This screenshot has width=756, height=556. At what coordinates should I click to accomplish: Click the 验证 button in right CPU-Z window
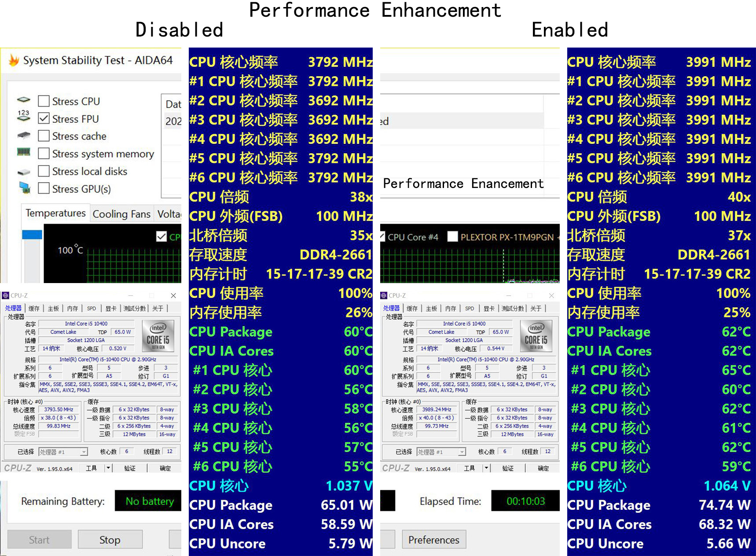click(508, 468)
